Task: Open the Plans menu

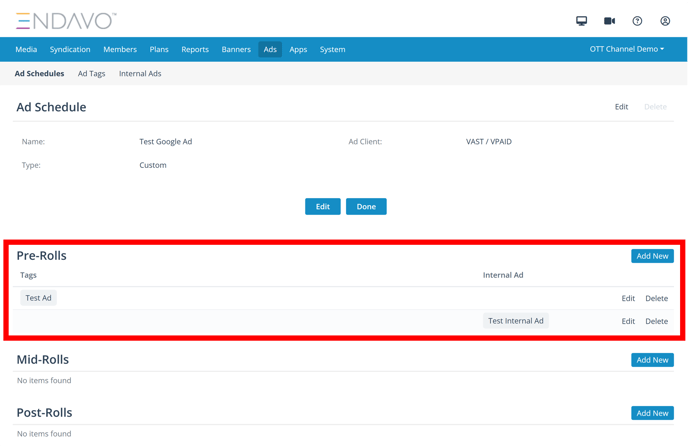Action: coord(159,50)
